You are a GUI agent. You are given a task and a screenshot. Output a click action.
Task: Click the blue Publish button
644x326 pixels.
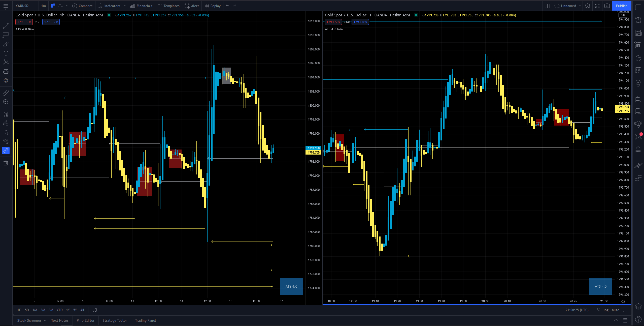click(x=621, y=6)
